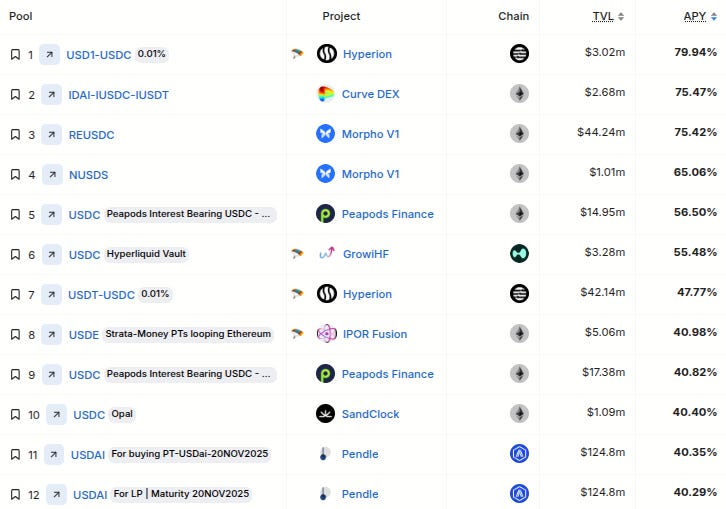The image size is (726, 509).
Task: Click the Pendle logo in row 11
Action: click(324, 454)
